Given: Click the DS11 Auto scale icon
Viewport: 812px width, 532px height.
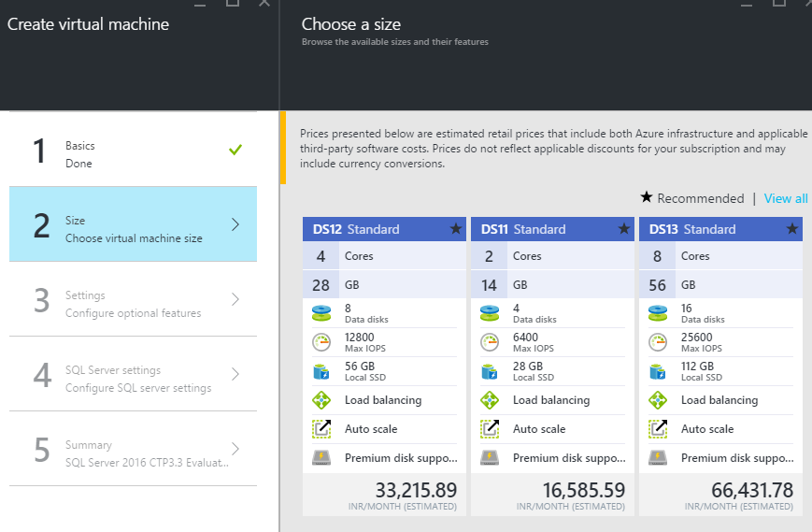Looking at the screenshot, I should point(490,429).
